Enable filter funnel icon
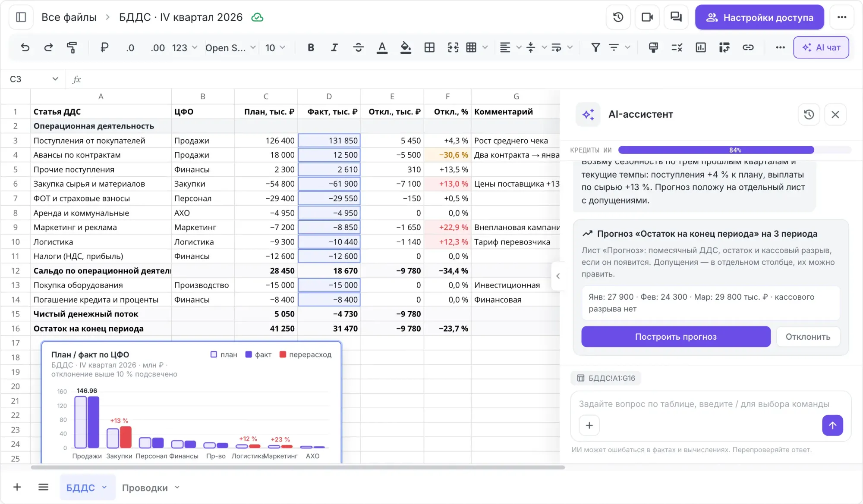 coord(595,47)
